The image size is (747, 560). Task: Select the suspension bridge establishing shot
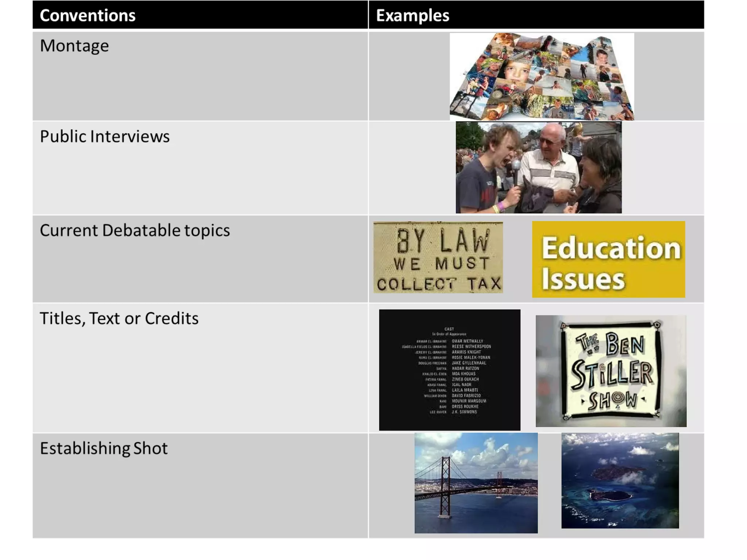(476, 483)
